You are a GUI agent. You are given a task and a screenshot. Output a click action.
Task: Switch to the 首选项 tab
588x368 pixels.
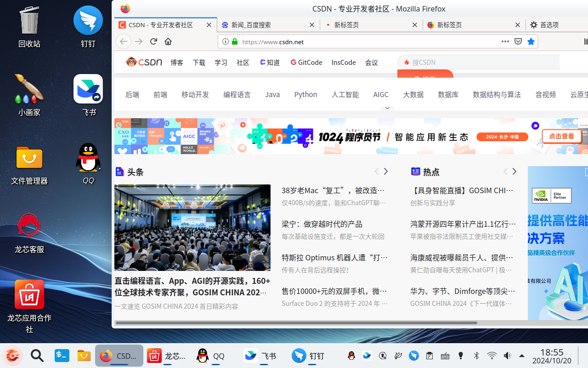click(557, 25)
